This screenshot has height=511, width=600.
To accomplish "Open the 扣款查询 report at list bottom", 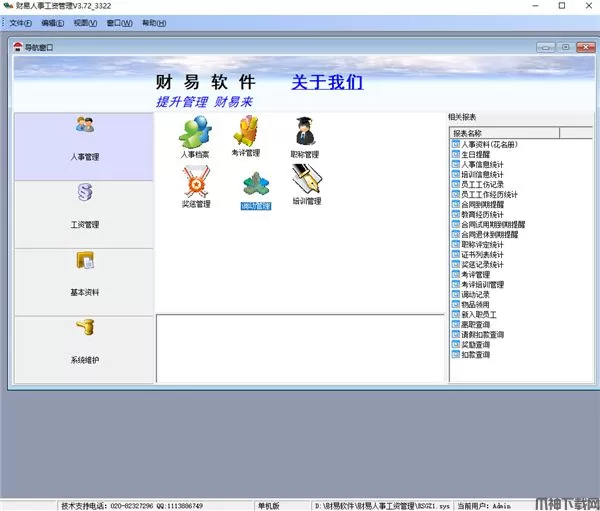I will click(471, 354).
